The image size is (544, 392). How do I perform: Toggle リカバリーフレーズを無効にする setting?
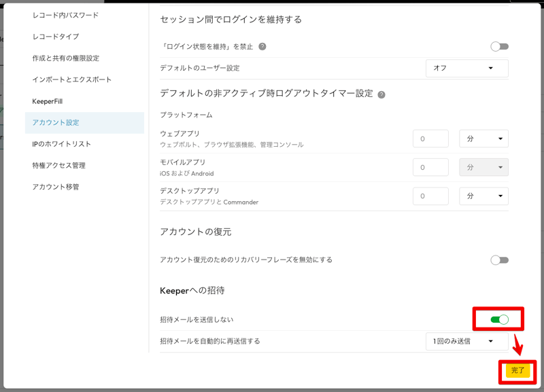(x=500, y=259)
